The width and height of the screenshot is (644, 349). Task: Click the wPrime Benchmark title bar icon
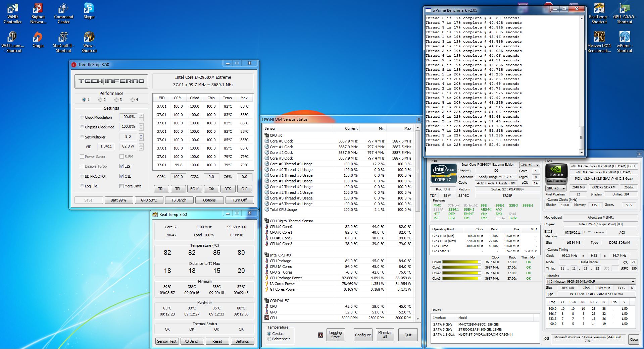tap(428, 10)
